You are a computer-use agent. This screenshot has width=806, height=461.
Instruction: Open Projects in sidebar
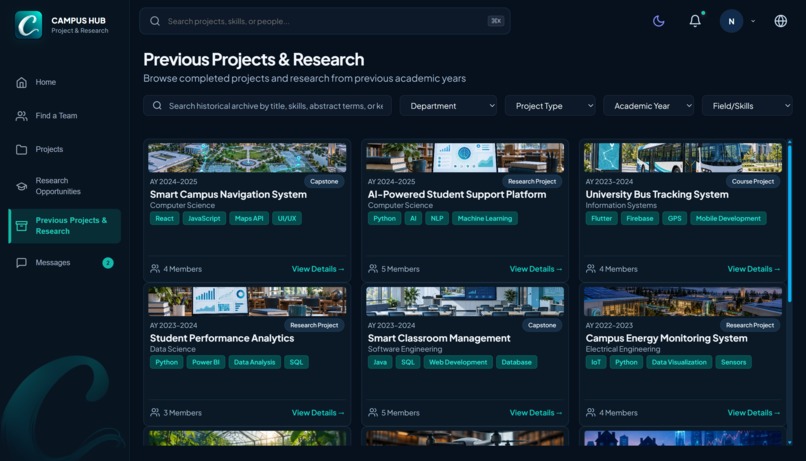(64, 150)
